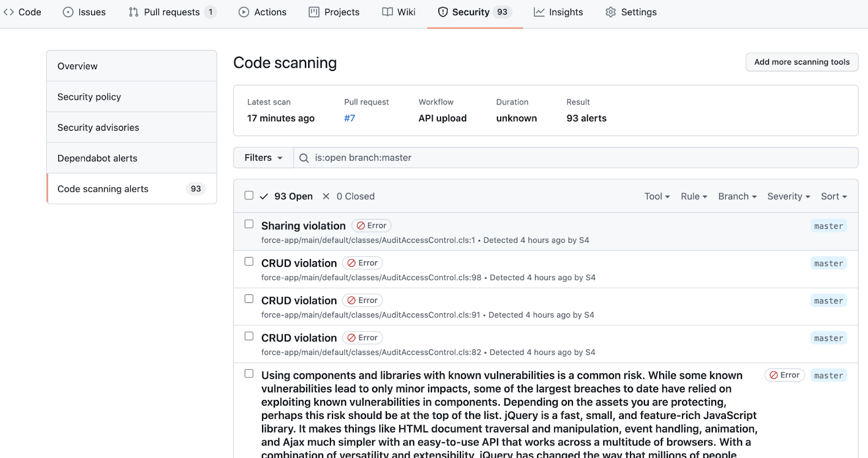The image size is (868, 458).
Task: Open CRUD violation alert at cls:98
Action: point(299,263)
